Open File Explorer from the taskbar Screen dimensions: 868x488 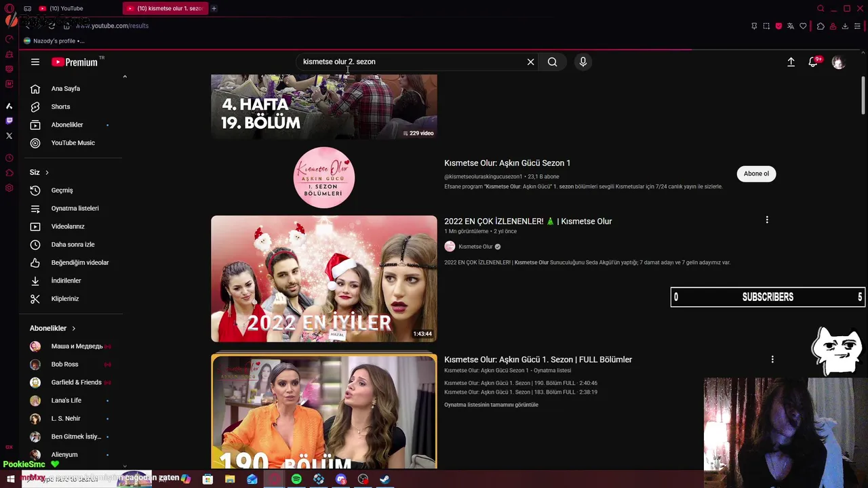(230, 479)
